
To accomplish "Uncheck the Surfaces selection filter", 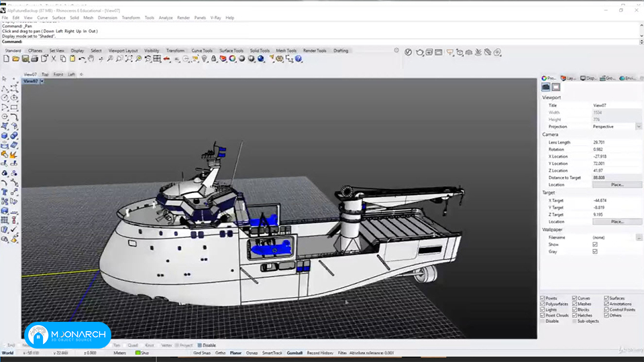I will (606, 298).
